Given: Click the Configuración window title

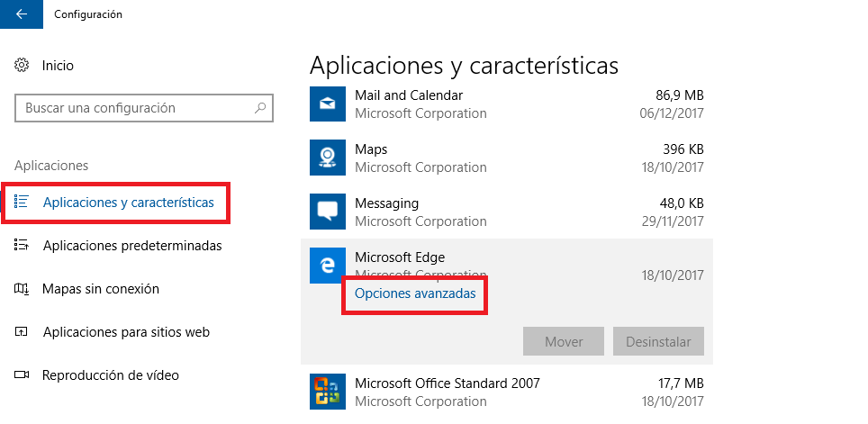Looking at the screenshot, I should tap(88, 14).
